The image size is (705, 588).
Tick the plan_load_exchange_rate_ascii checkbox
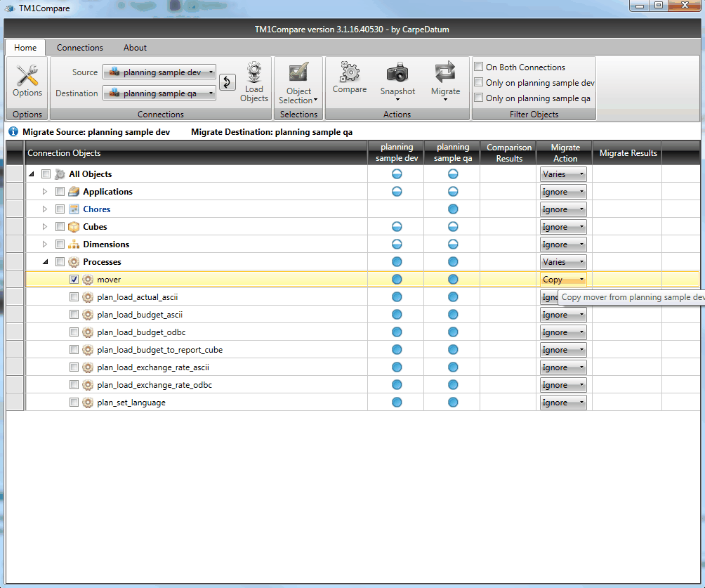[74, 367]
